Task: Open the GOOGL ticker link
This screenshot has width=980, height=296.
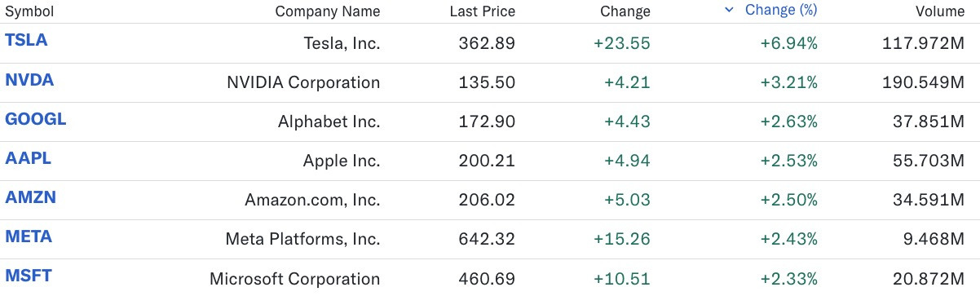Action: 36,119
